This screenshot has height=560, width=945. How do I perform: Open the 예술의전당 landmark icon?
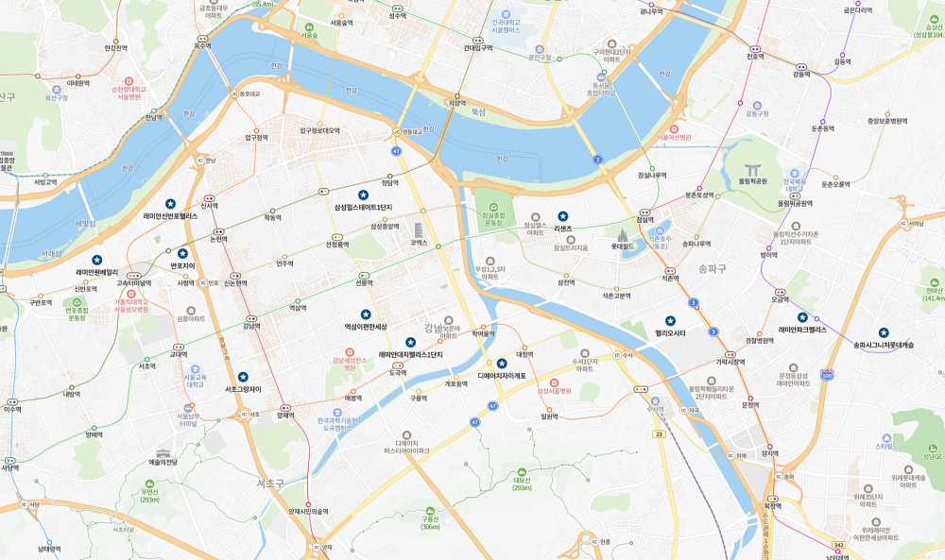(163, 453)
